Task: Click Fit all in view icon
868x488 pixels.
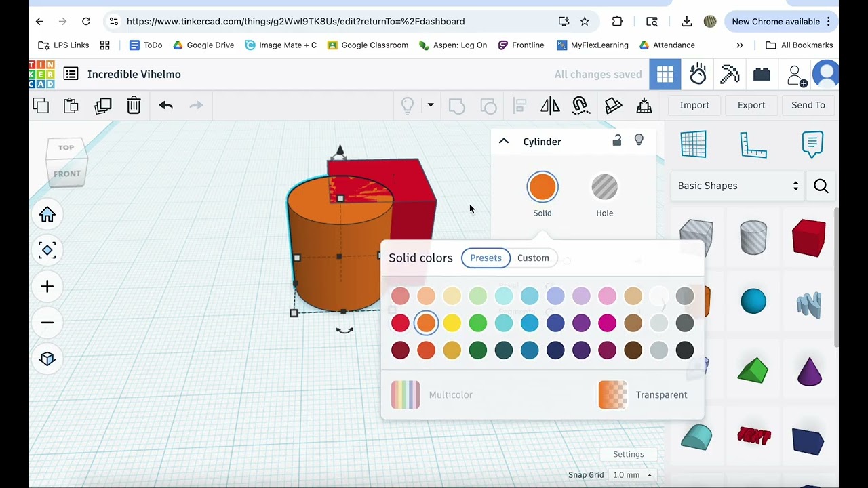Action: pyautogui.click(x=47, y=251)
